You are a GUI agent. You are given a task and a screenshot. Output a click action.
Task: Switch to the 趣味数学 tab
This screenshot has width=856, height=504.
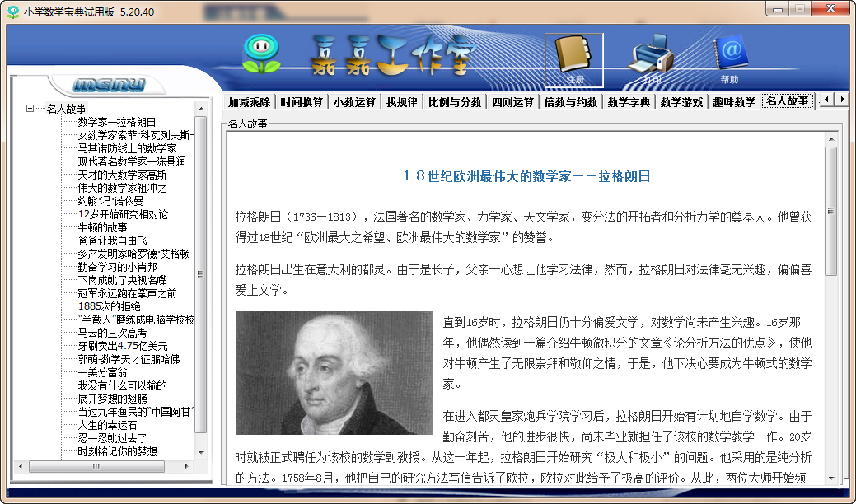coord(734,102)
